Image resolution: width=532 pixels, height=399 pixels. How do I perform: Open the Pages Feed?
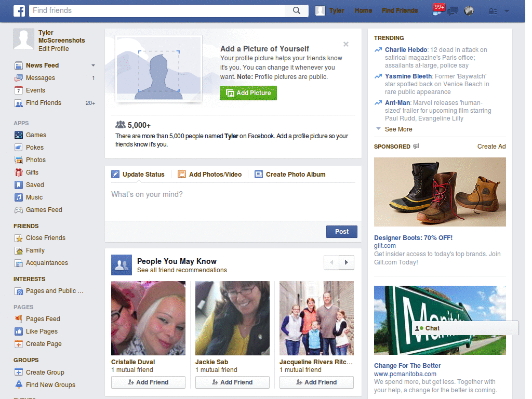point(43,319)
